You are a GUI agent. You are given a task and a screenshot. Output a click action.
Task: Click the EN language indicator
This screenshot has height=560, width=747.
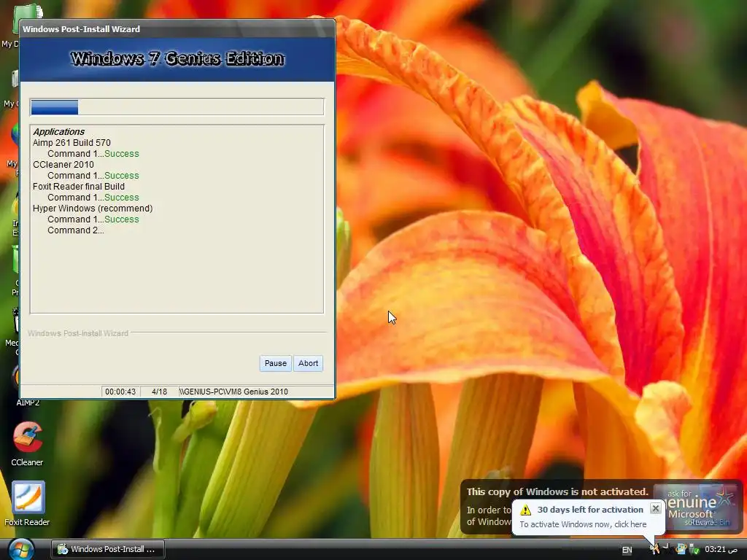(627, 550)
